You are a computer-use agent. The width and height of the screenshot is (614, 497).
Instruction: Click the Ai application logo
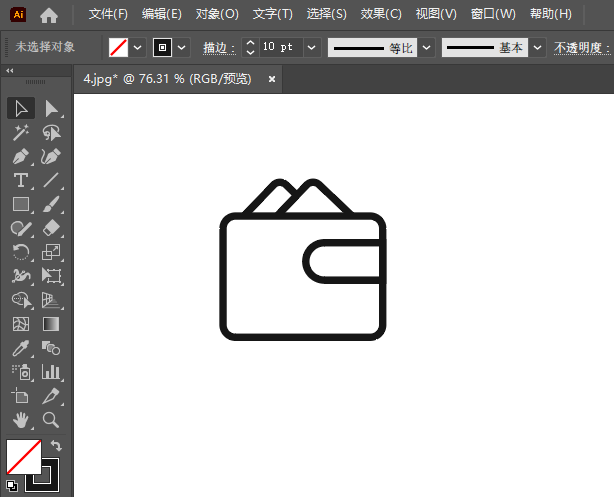(x=18, y=14)
